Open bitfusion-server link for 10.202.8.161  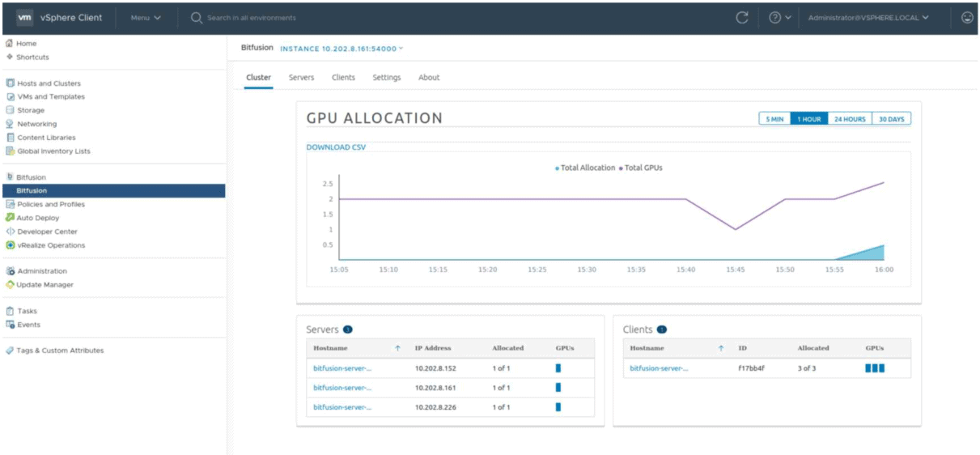click(x=342, y=388)
